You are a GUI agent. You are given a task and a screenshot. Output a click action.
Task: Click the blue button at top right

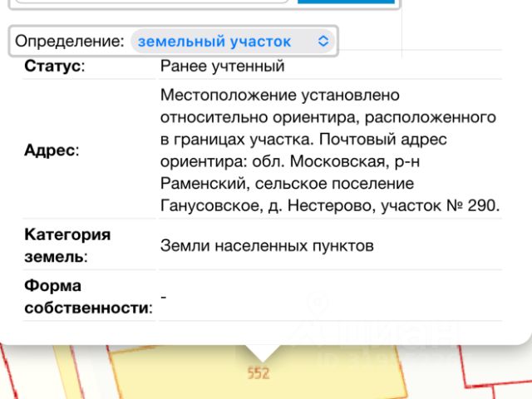point(346,2)
